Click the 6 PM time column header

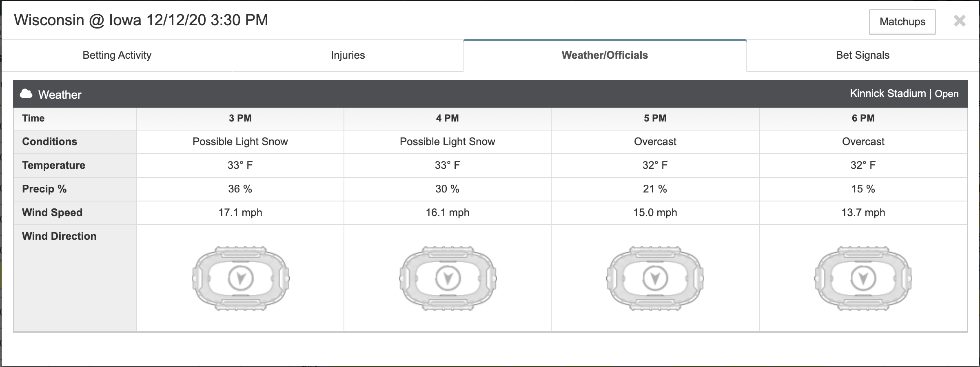[x=863, y=118]
